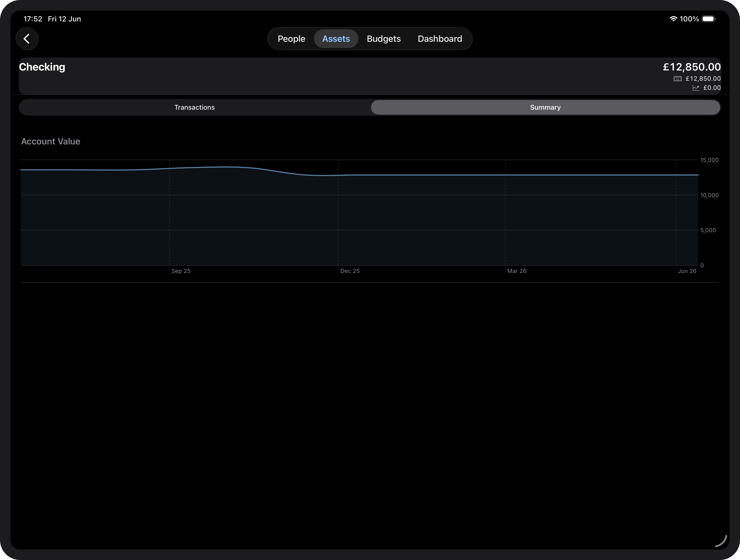Click the Account Value heading
The height and width of the screenshot is (560, 740).
[50, 141]
